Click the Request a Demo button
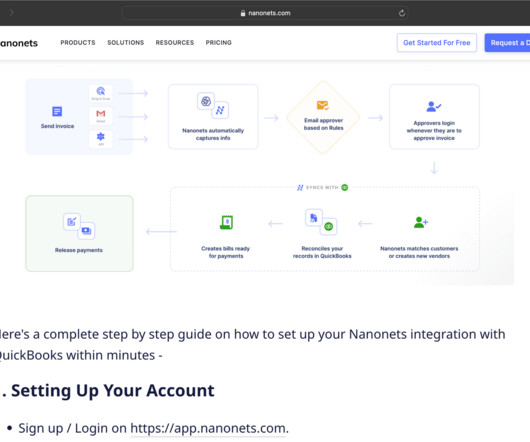 [507, 43]
